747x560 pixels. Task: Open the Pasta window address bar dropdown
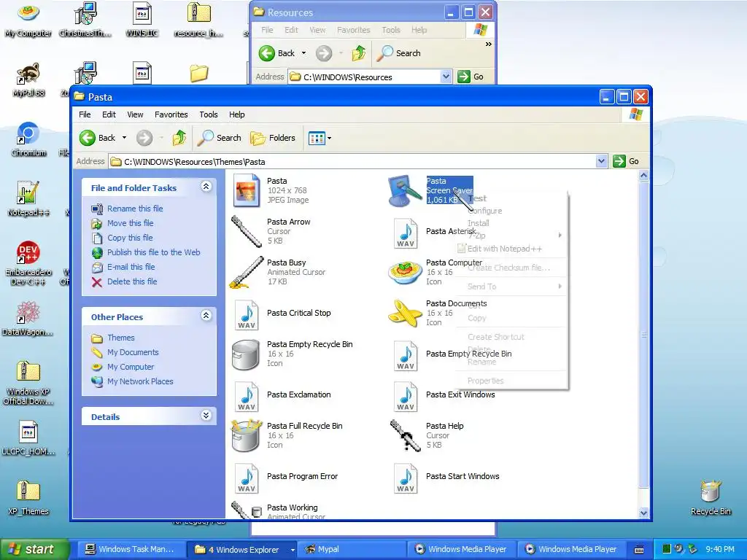click(601, 161)
